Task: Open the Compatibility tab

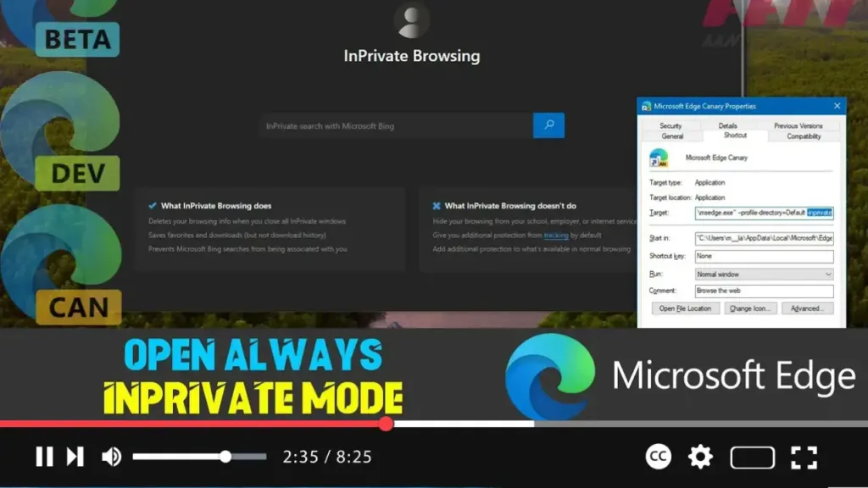Action: click(803, 136)
